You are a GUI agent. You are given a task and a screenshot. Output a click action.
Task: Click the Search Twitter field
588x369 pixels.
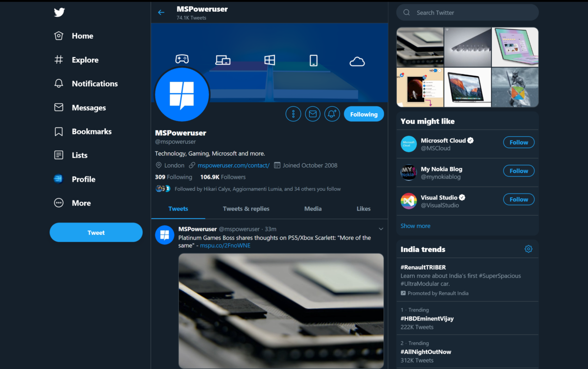click(x=467, y=13)
